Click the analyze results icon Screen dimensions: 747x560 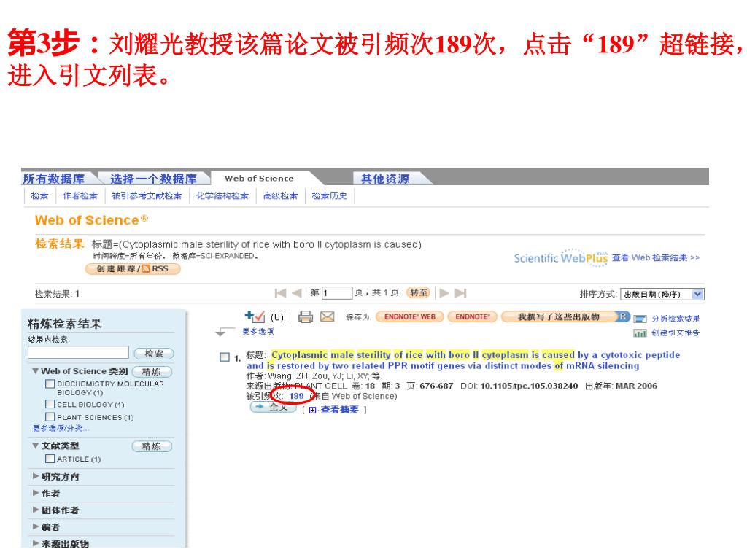click(640, 319)
